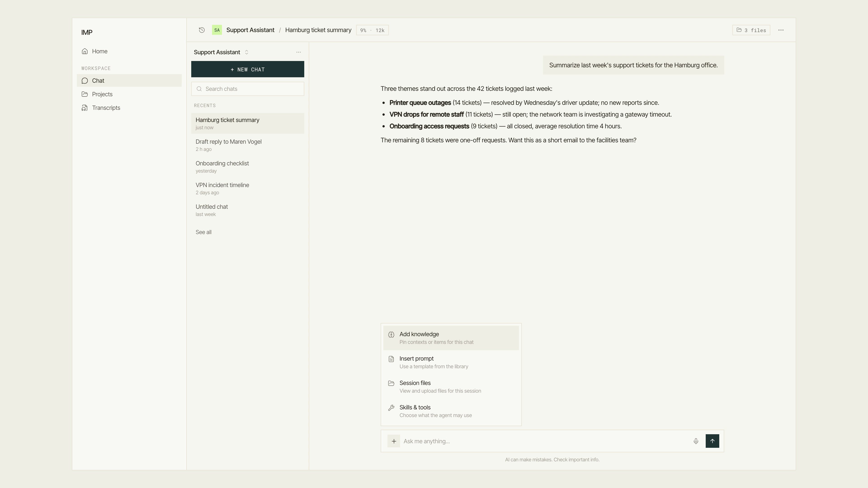Send message with arrow button
The image size is (868, 488).
coord(712,441)
